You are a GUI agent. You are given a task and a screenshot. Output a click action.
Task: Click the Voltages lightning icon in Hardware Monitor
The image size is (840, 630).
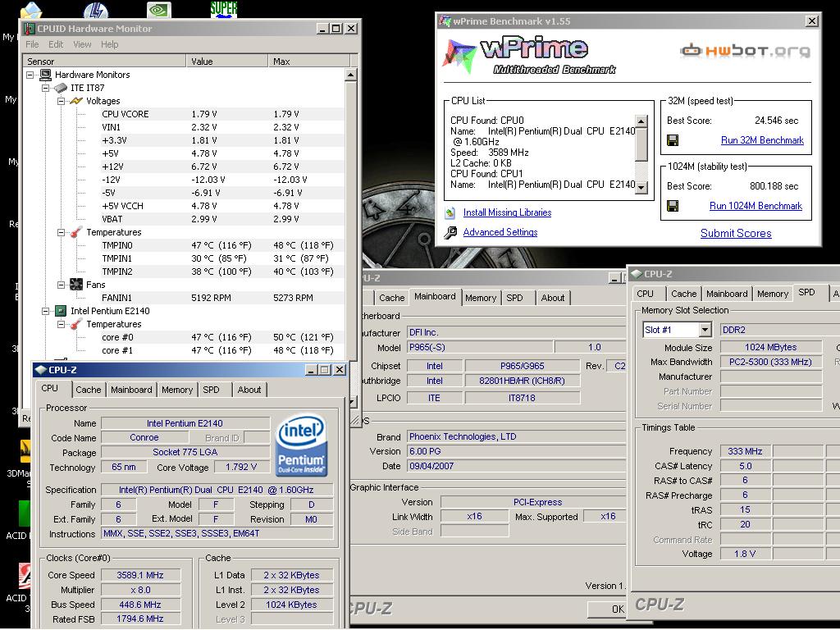tap(76, 101)
